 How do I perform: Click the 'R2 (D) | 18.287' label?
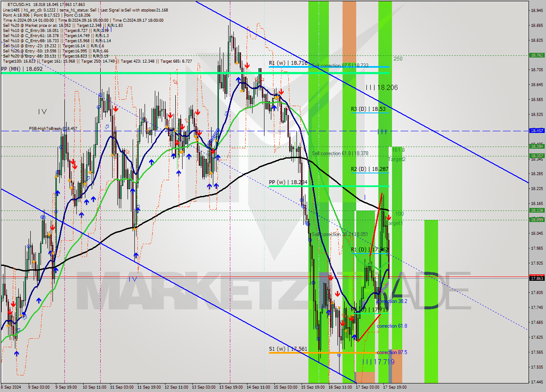[369, 169]
